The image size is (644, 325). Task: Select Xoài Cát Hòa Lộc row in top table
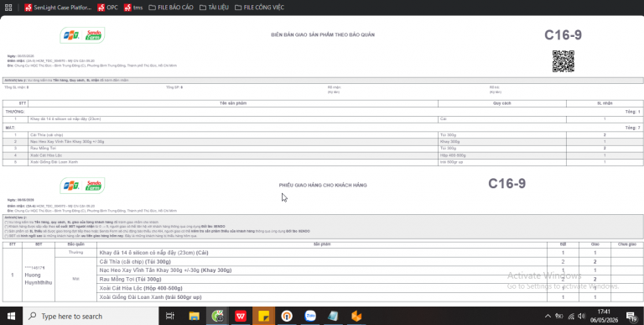pyautogui.click(x=322, y=155)
